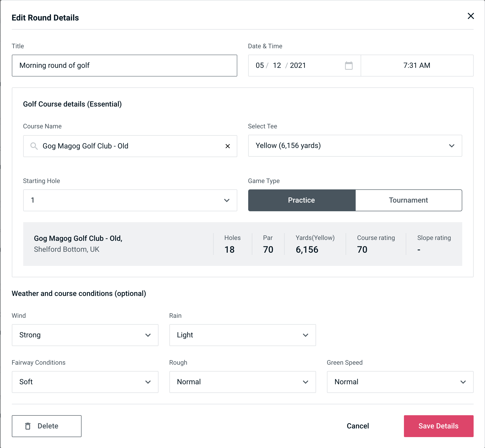The height and width of the screenshot is (448, 485).
Task: Toggle Game Type to Practice
Action: (301, 200)
